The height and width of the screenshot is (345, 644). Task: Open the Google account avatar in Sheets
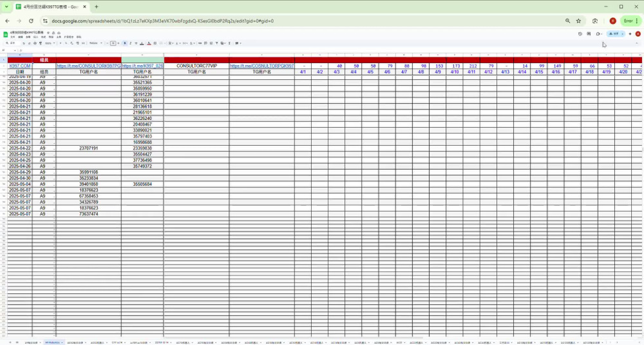638,34
